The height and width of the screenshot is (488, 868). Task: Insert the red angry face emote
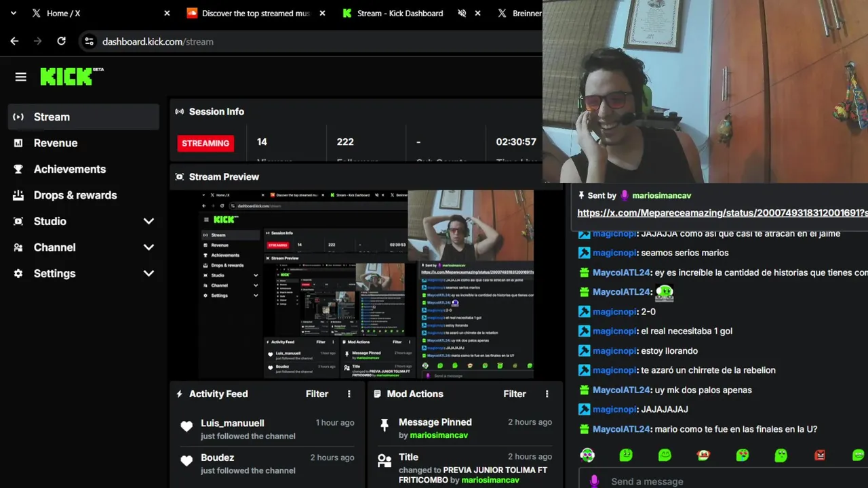point(820,455)
